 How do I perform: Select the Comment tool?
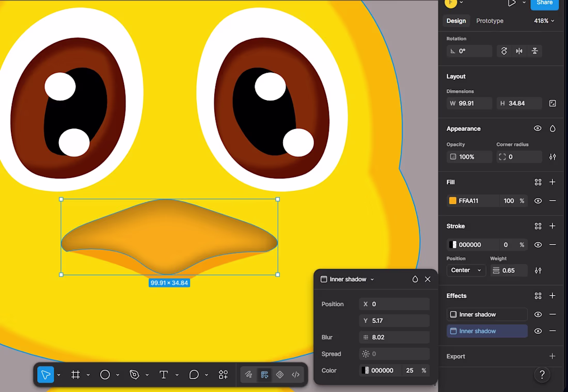pos(194,374)
